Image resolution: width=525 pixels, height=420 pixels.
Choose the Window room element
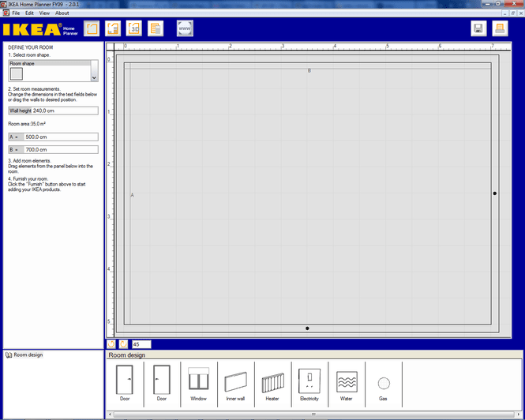(198, 383)
